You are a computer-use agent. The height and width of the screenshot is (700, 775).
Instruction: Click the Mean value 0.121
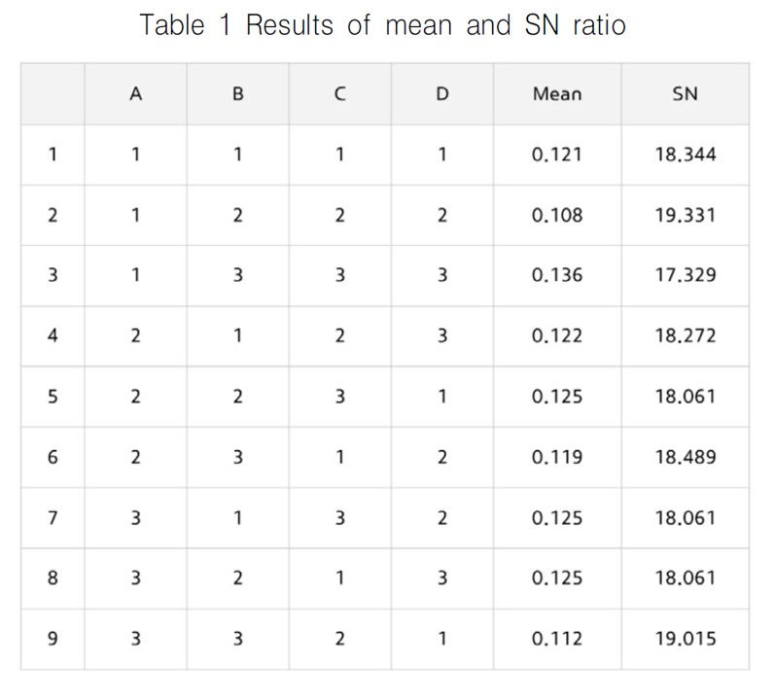[557, 155]
